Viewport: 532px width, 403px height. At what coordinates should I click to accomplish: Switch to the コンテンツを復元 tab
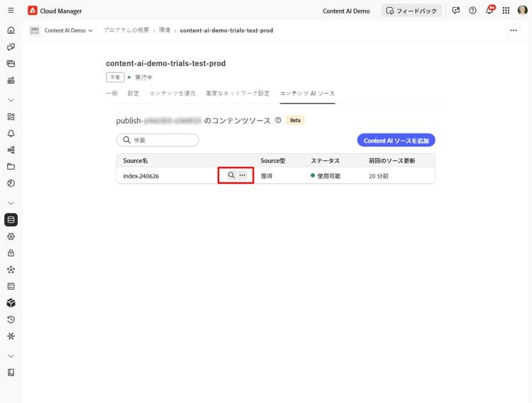click(172, 94)
